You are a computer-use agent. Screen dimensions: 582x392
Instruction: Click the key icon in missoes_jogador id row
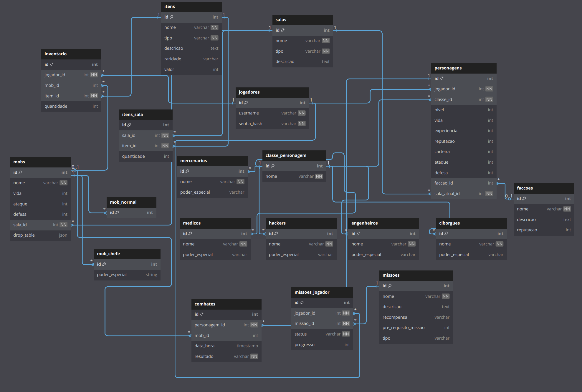302,303
